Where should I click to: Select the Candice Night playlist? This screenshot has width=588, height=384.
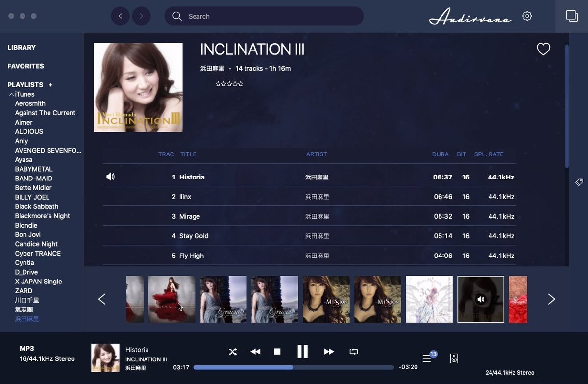tap(36, 244)
